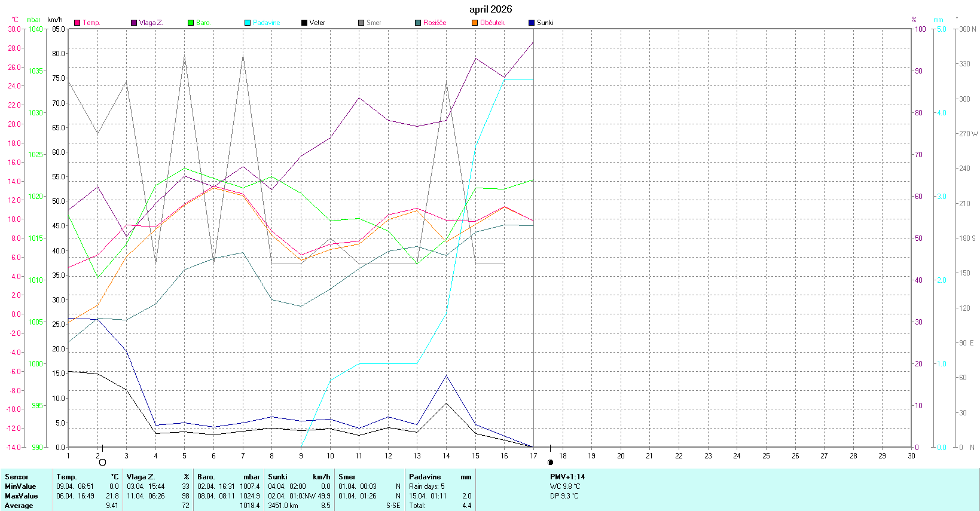The height and width of the screenshot is (511, 980).
Task: Click the 'april 2026' chart title
Action: coord(490,9)
